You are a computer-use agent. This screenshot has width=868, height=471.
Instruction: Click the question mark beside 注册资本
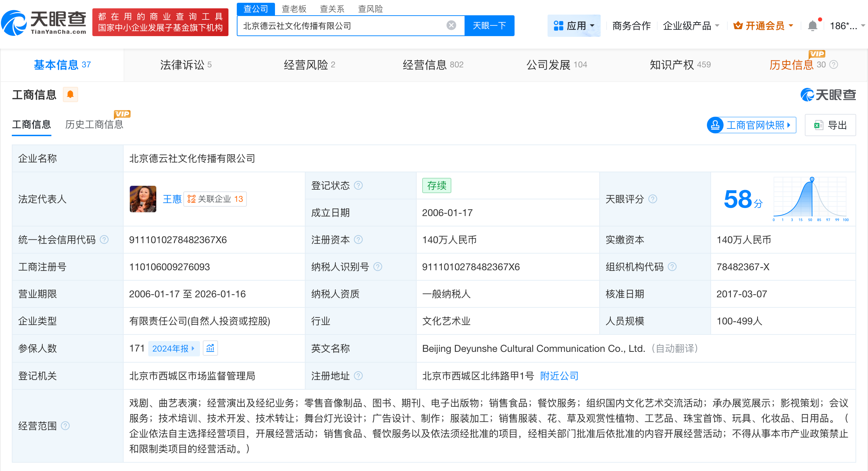pyautogui.click(x=359, y=240)
